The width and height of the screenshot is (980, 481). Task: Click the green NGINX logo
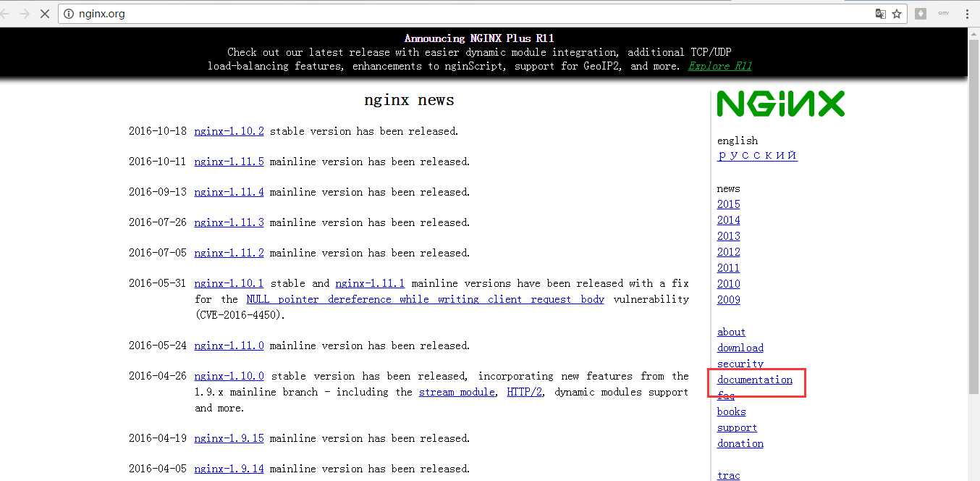coord(780,104)
